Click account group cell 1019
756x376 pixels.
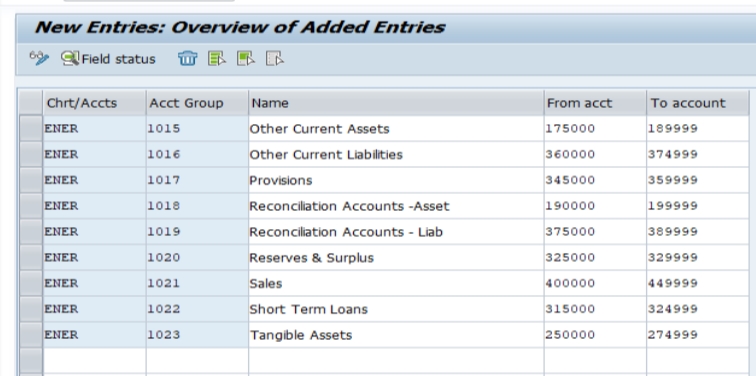pos(197,232)
